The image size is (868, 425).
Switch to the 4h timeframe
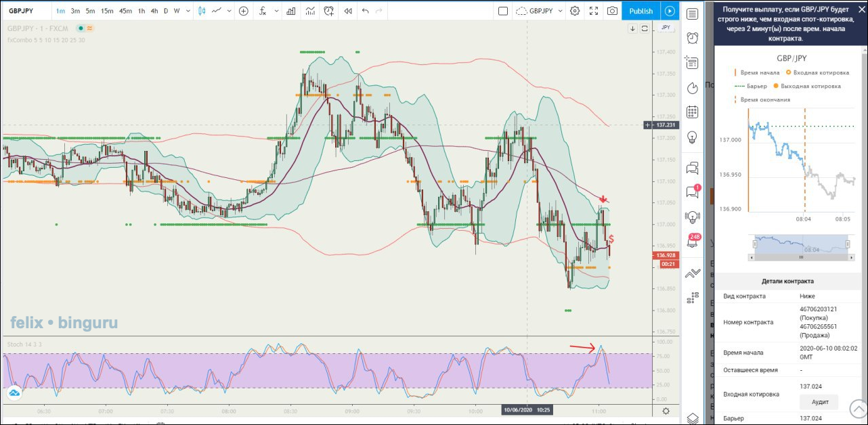click(154, 11)
